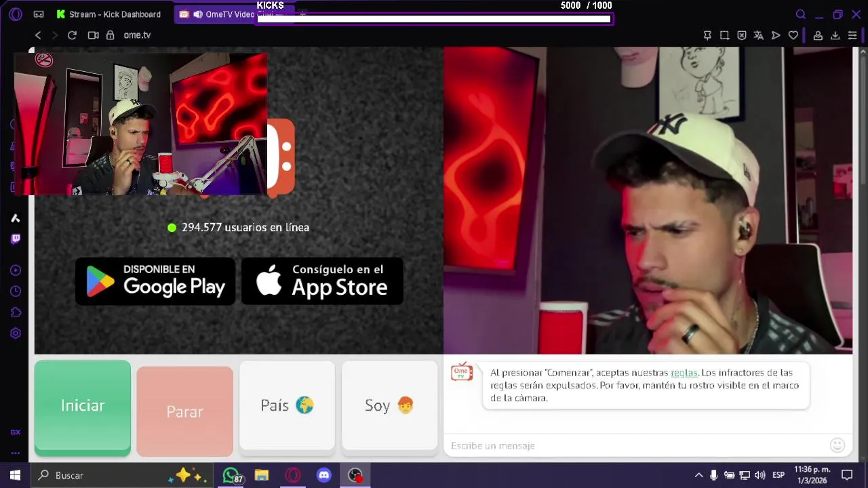Translate the page with translate icon
This screenshot has height=488, width=868.
tap(759, 35)
